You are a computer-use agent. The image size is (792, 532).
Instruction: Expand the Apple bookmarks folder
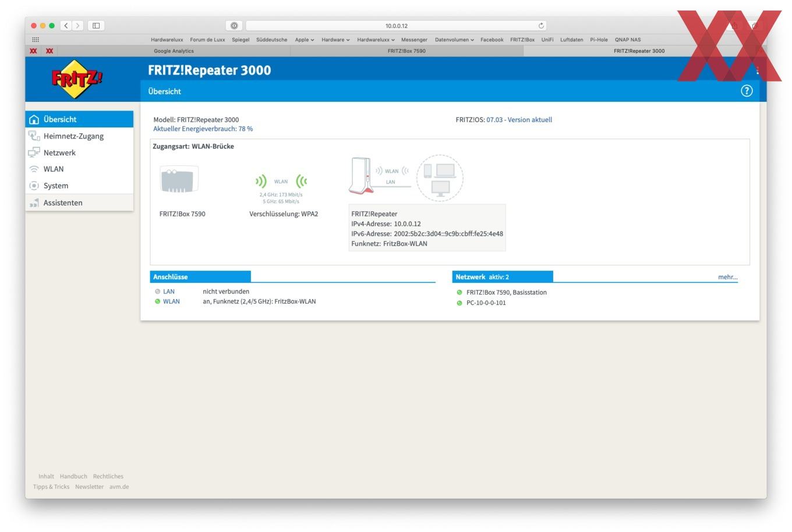(305, 40)
